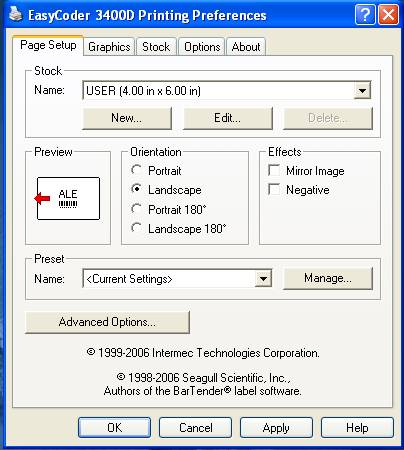Create a new stock with New...
The width and height of the screenshot is (404, 450).
click(x=127, y=118)
